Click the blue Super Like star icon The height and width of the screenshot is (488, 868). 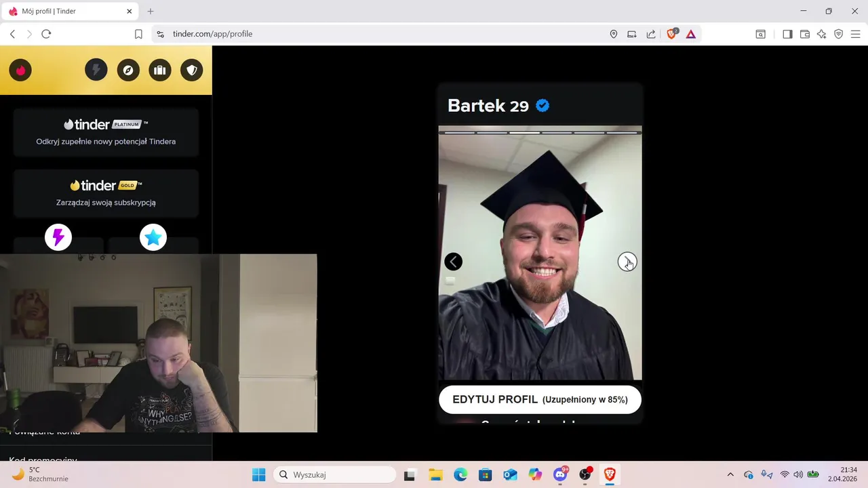pos(153,237)
